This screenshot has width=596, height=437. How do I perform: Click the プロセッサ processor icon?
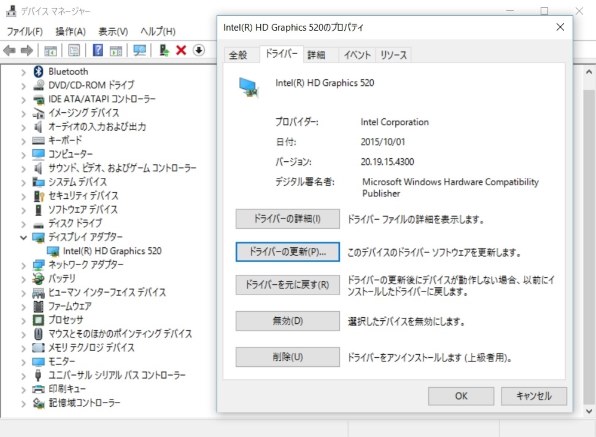click(38, 320)
